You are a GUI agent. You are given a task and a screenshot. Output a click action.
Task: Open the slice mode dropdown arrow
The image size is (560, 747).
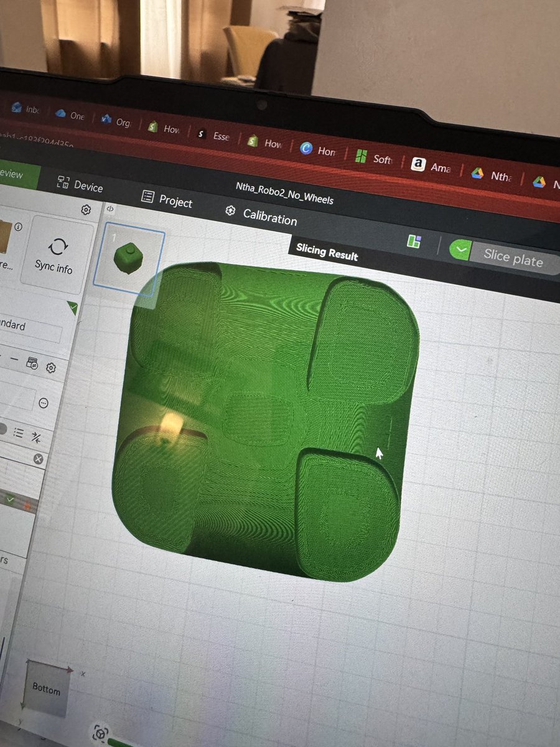coord(461,250)
